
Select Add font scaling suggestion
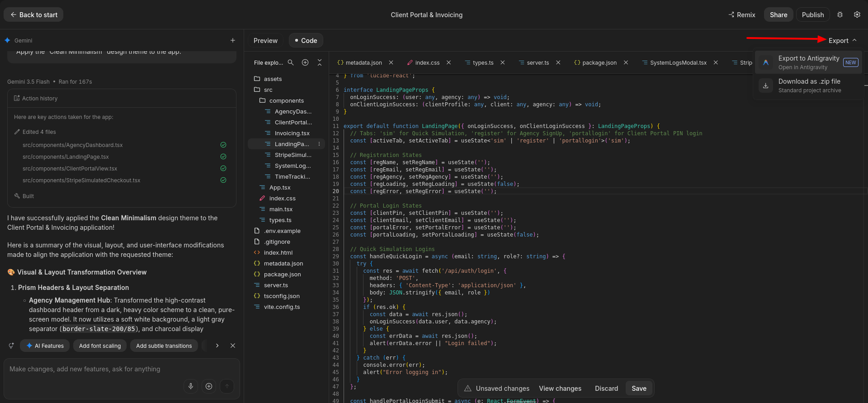(x=100, y=346)
